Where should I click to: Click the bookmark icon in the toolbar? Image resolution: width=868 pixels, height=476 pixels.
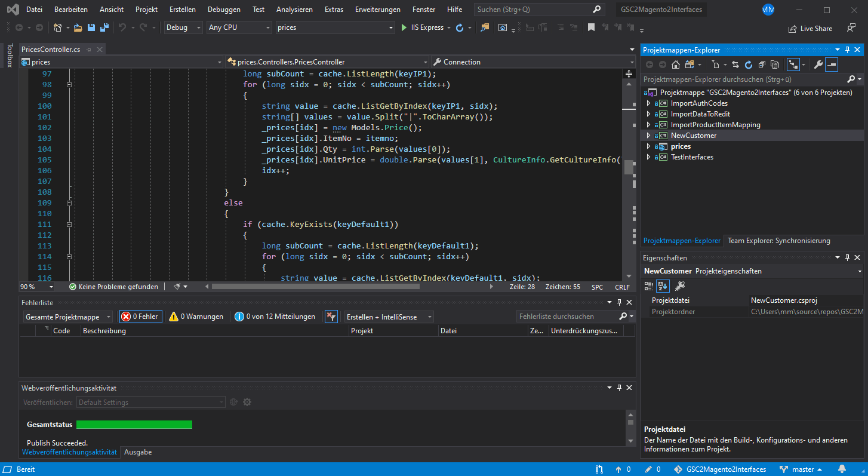[591, 27]
